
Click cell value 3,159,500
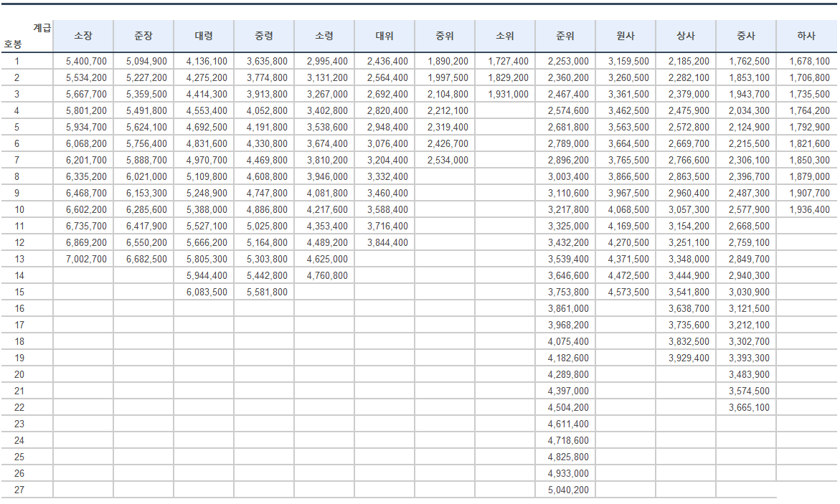coord(629,62)
